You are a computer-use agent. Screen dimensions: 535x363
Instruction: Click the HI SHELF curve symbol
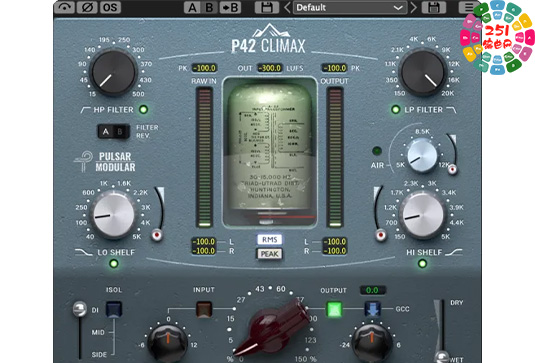coord(454,252)
